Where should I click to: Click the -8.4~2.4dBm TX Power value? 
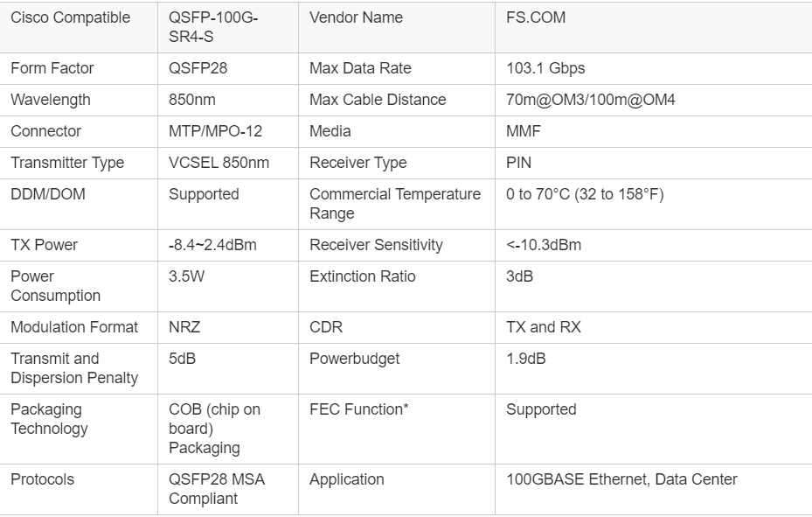(x=212, y=245)
